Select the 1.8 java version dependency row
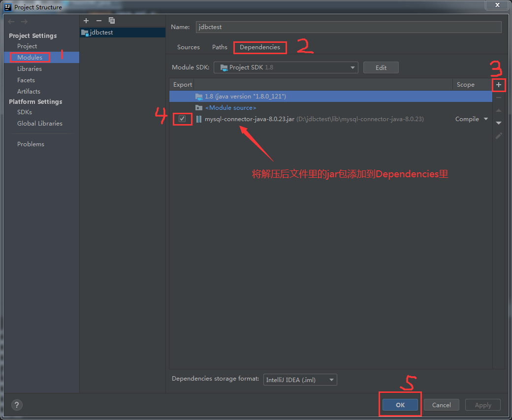Viewport: 512px width, 420px height. 330,97
